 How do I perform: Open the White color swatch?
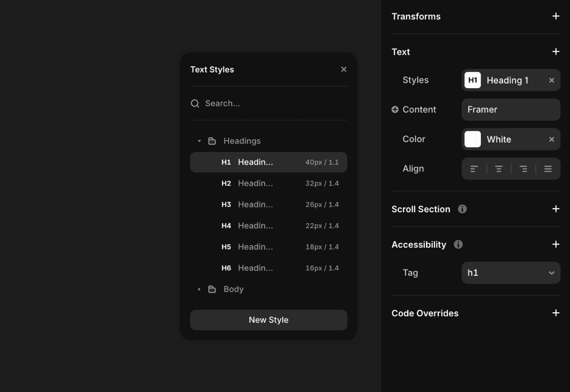click(x=472, y=139)
